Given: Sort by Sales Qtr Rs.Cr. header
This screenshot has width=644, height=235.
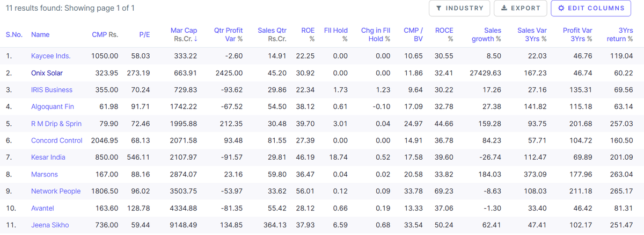Looking at the screenshot, I should coord(272,34).
